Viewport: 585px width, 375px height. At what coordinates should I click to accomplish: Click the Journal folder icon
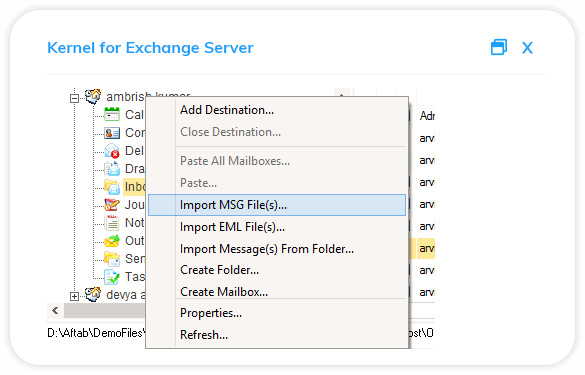(112, 204)
